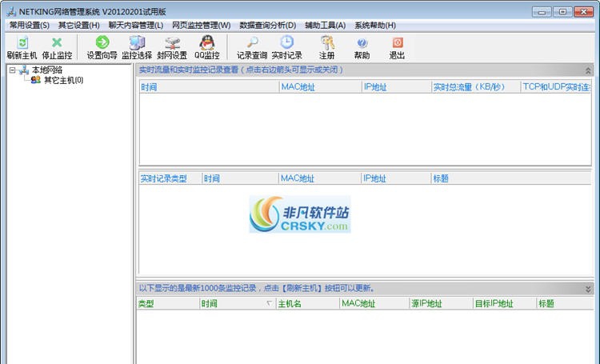Viewport: 600px width, 364px height.
Task: Click 时间 header in real-time records list
Action: point(240,178)
